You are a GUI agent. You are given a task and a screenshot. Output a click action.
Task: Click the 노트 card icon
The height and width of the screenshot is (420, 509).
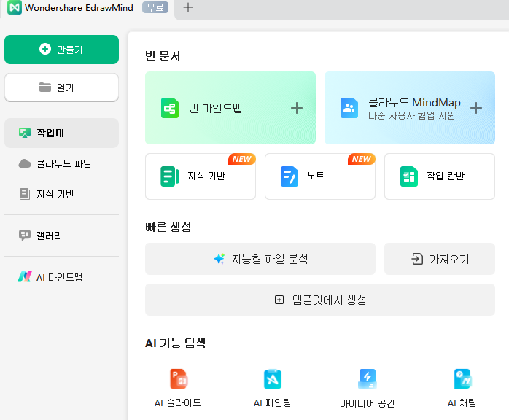pos(290,176)
